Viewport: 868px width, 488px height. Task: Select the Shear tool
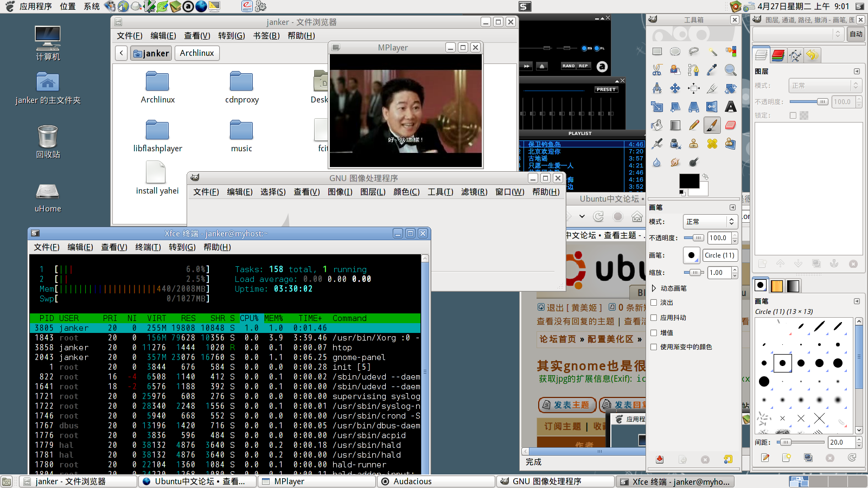click(675, 107)
